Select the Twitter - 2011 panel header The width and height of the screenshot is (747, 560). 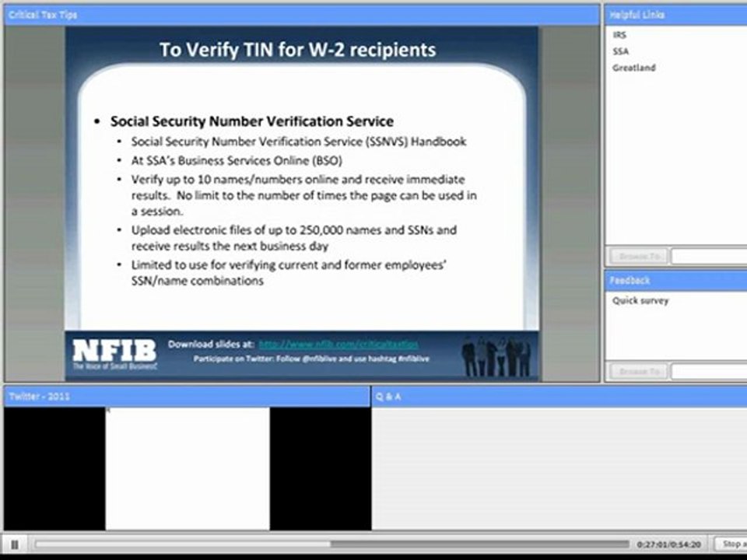coord(187,396)
